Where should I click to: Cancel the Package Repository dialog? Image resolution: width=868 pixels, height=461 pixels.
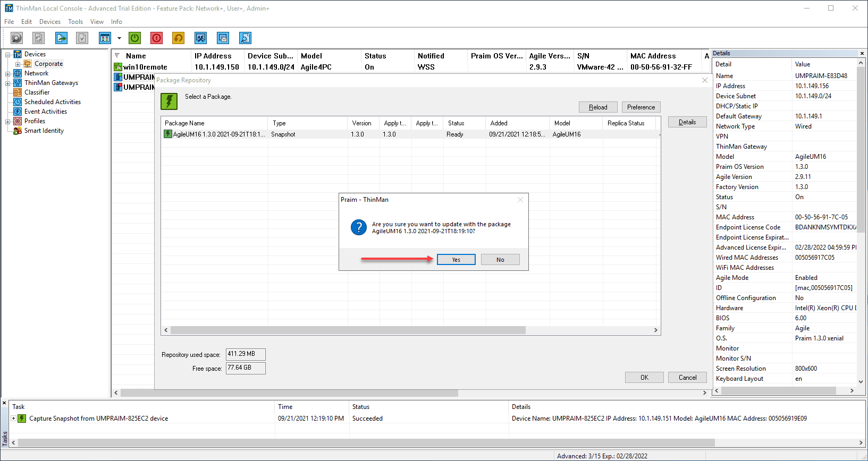click(687, 378)
